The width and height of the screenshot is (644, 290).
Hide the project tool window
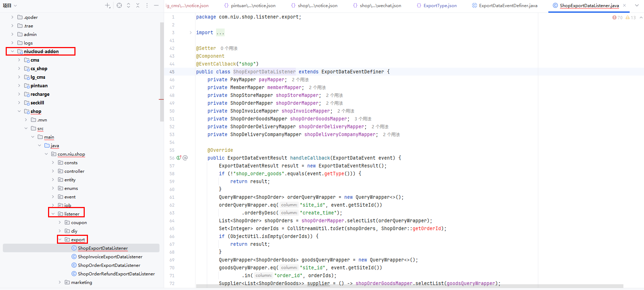[x=156, y=5]
